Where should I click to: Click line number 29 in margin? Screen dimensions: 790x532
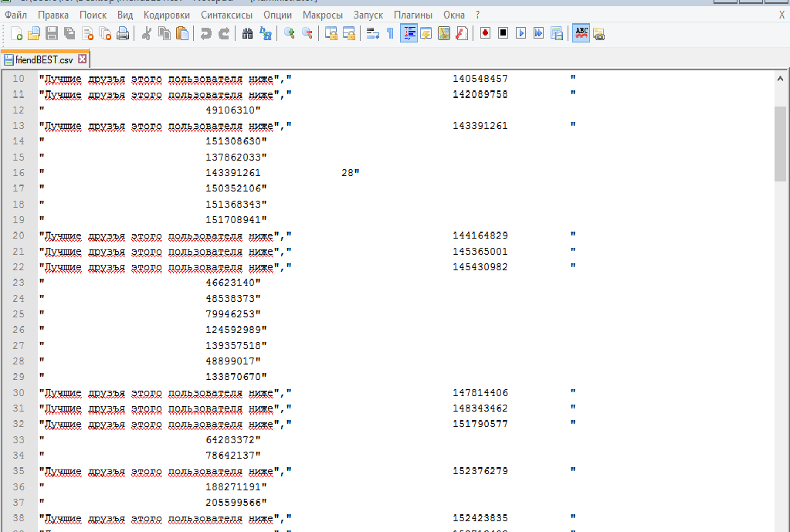coord(19,377)
